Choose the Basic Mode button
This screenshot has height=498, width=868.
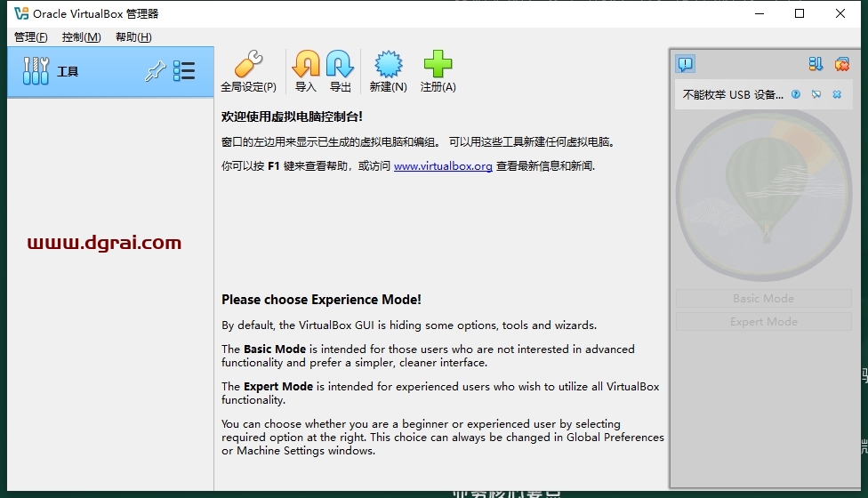tap(763, 298)
